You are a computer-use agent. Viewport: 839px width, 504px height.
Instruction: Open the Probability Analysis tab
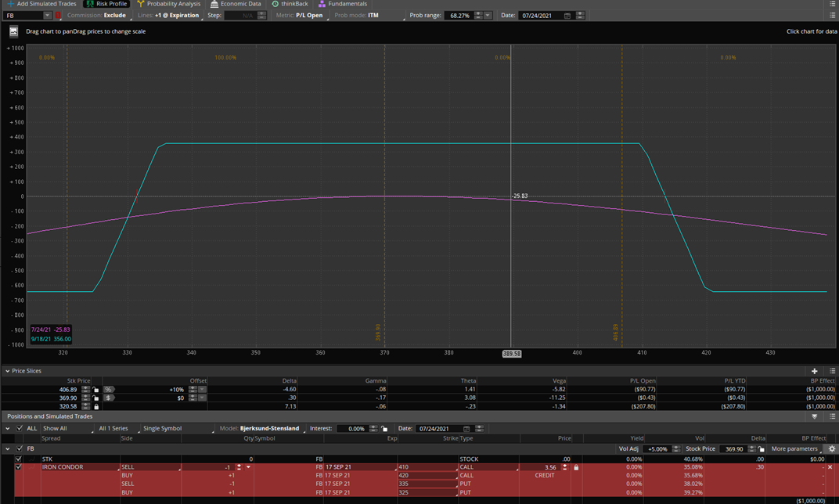tap(168, 4)
